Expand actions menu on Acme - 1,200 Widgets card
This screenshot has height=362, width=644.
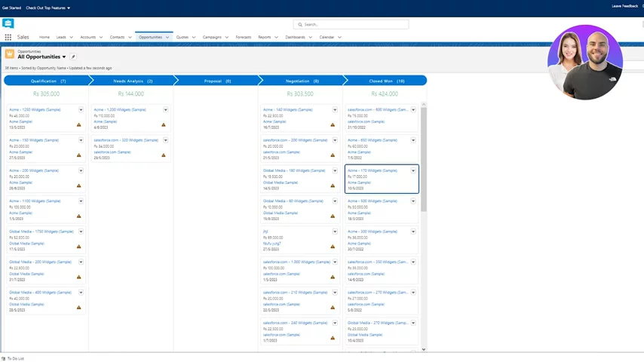(x=166, y=110)
